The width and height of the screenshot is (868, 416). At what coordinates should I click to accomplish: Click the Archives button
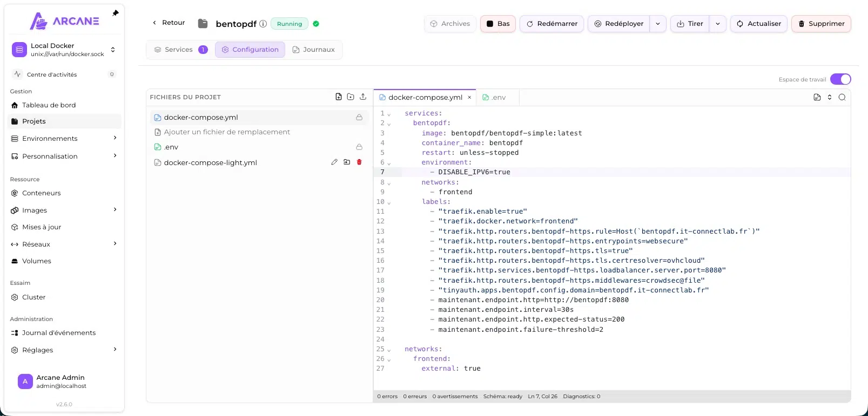tap(450, 24)
